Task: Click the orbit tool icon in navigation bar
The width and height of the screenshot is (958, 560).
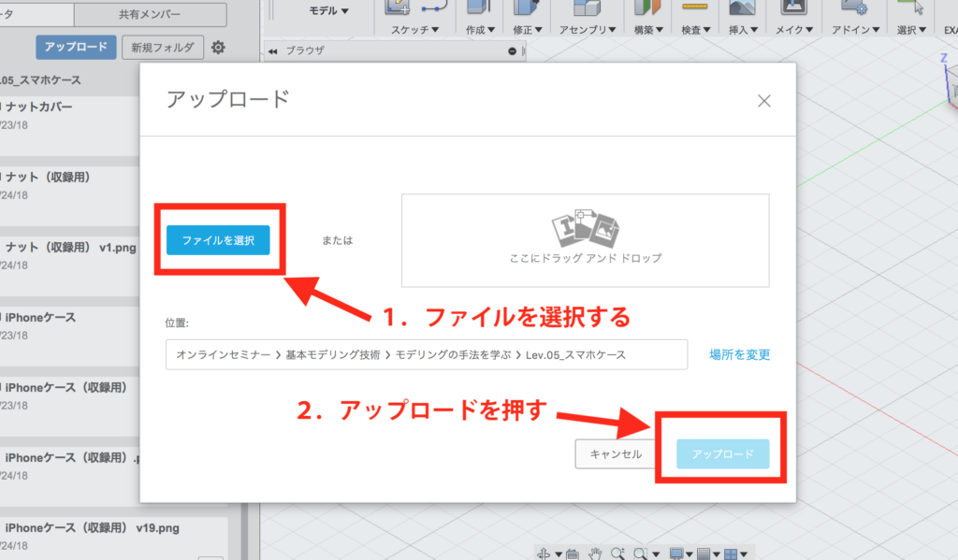Action: (x=544, y=553)
